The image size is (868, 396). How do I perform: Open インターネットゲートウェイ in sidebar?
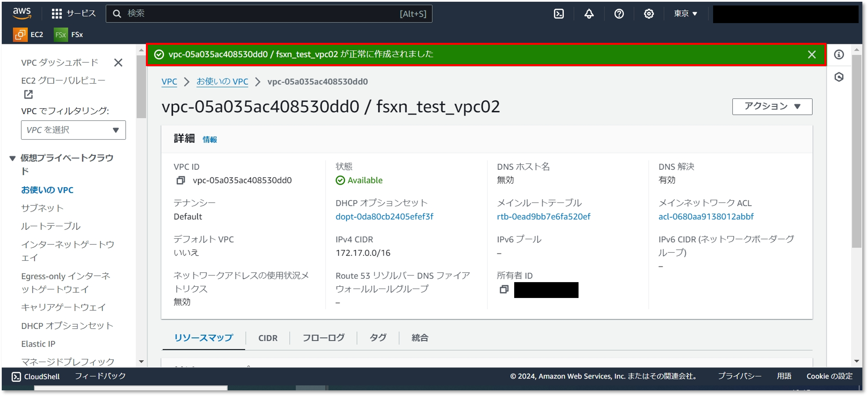click(x=67, y=251)
